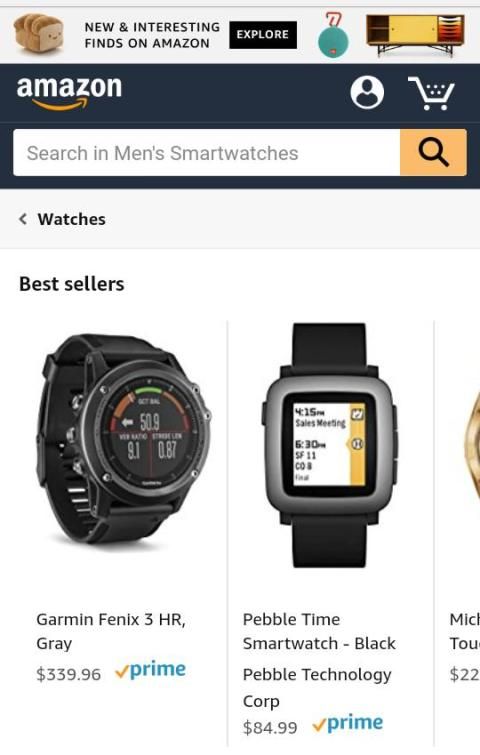Click the EXPLORE button
Viewport: 480px width, 755px height.
click(263, 35)
